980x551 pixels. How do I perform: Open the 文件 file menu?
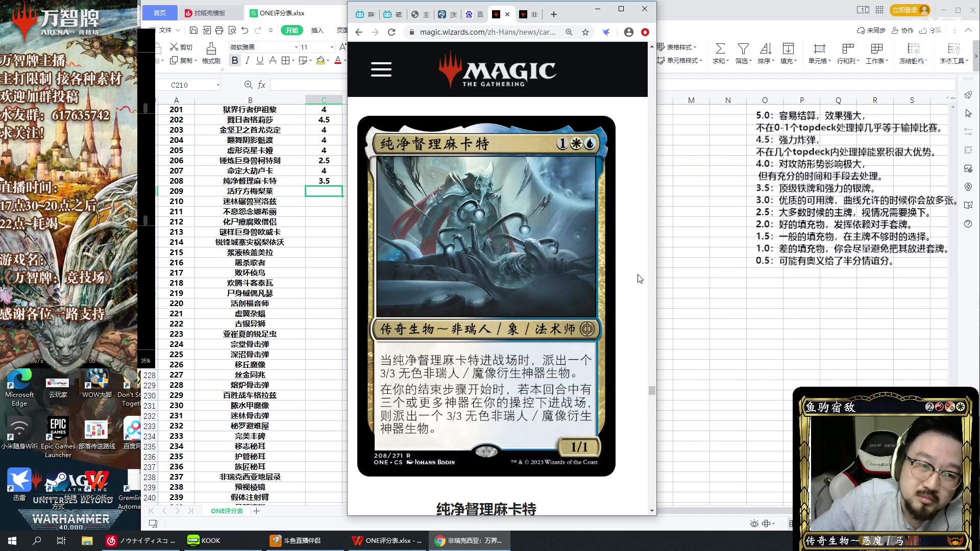tap(165, 30)
